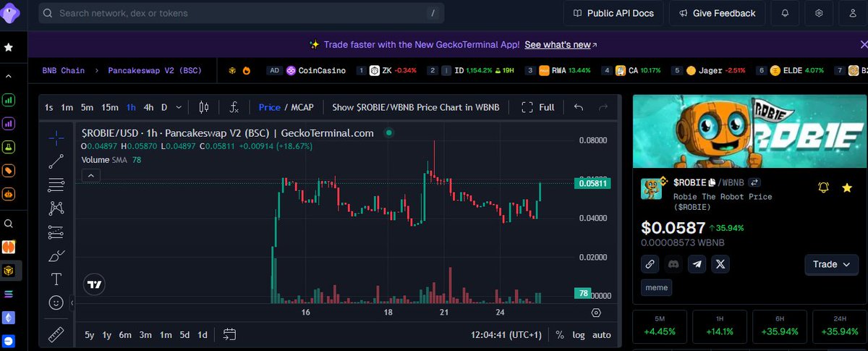Set chart interval to 5m

pyautogui.click(x=87, y=107)
